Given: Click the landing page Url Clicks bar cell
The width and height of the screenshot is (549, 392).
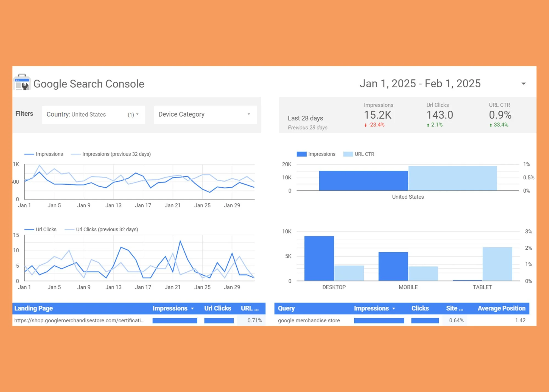Looking at the screenshot, I should (x=219, y=321).
